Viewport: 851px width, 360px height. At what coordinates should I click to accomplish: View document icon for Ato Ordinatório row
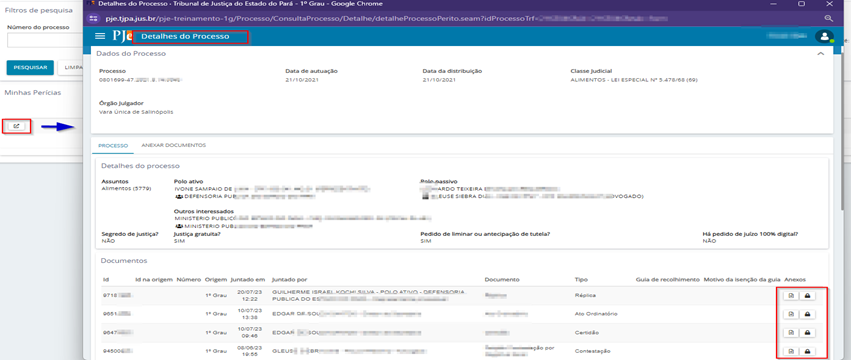tap(791, 314)
